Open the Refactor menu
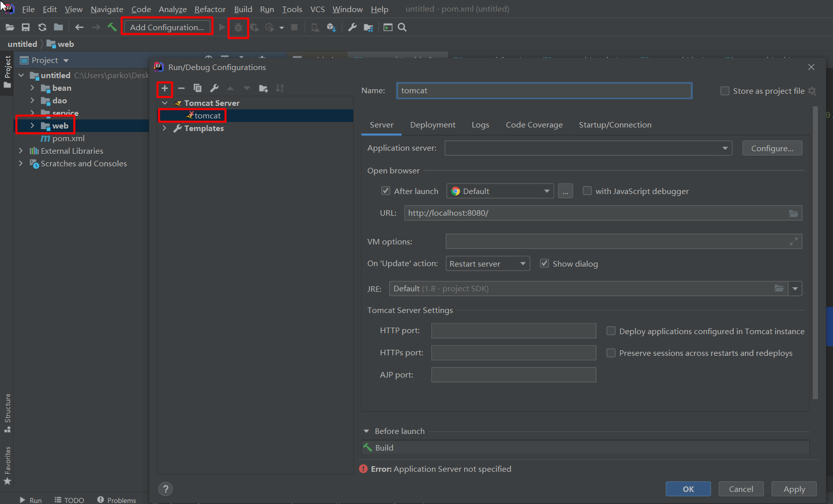 pos(210,9)
